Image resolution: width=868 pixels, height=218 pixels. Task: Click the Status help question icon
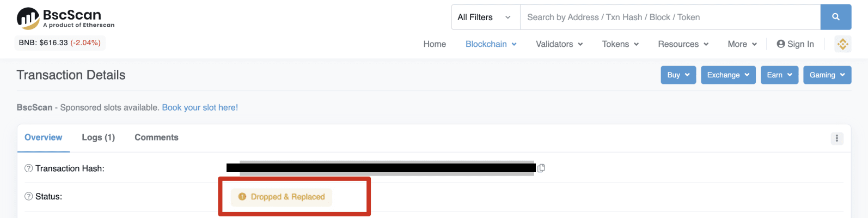tap(29, 197)
